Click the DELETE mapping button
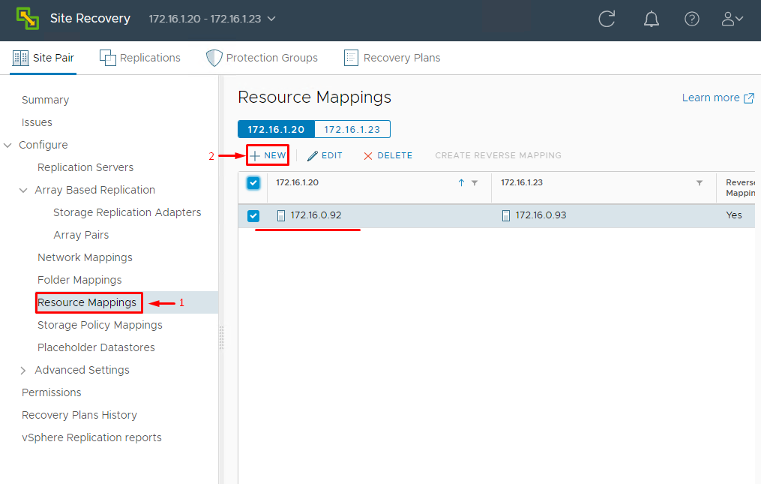The width and height of the screenshot is (761, 484). click(x=388, y=155)
